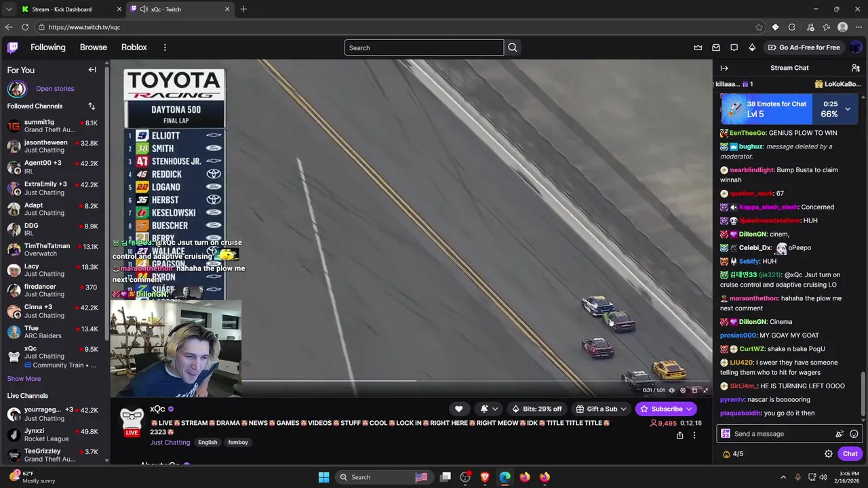Open the notifications inbox icon
Screen dimensions: 868x488
(716, 47)
